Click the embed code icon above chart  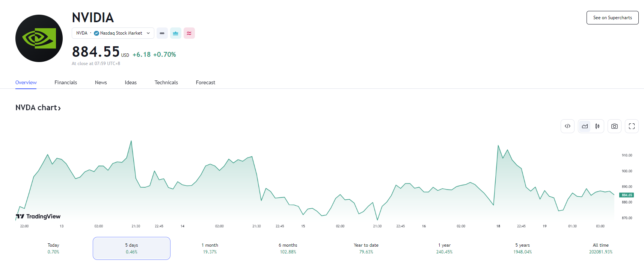[x=567, y=126]
